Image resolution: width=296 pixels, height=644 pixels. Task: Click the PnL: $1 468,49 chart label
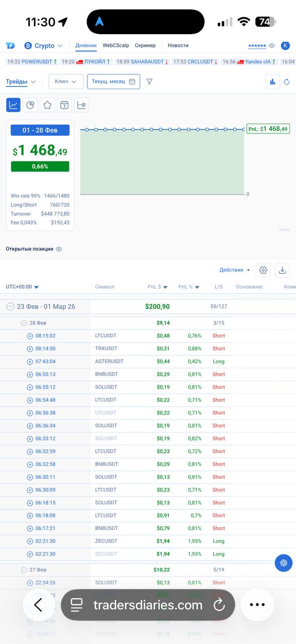click(x=268, y=129)
